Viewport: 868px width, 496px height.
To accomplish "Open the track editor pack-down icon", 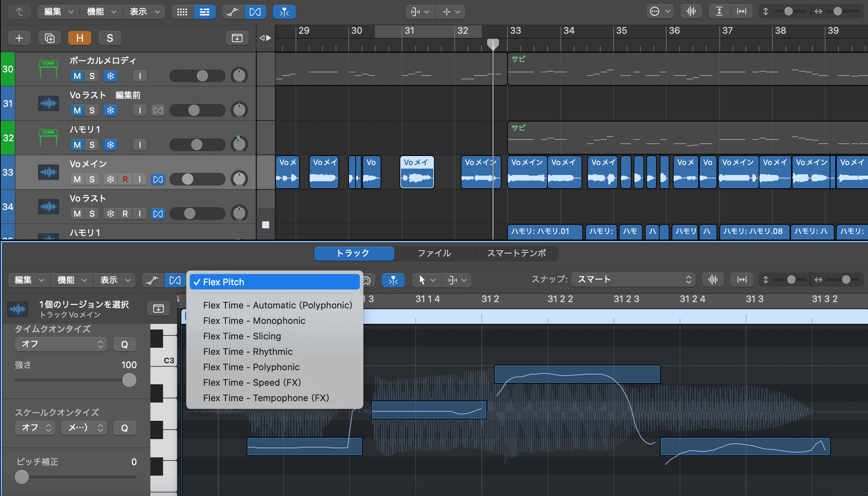I will [158, 308].
